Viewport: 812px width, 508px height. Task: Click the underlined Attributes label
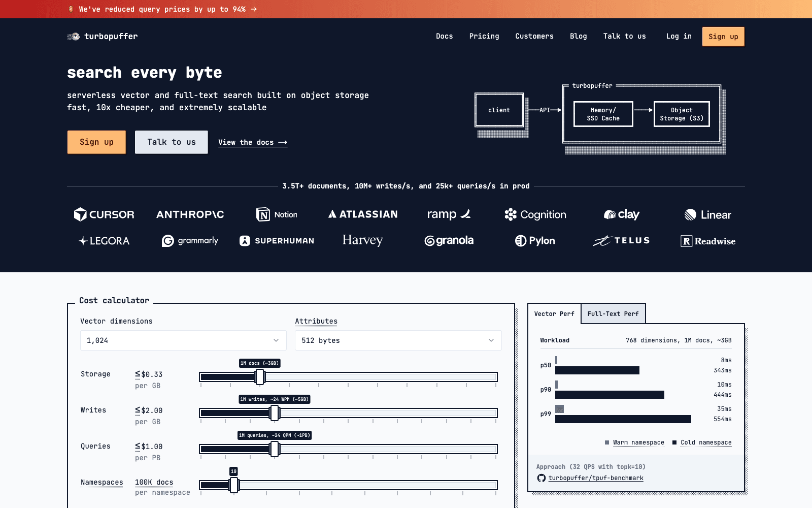[x=316, y=322]
